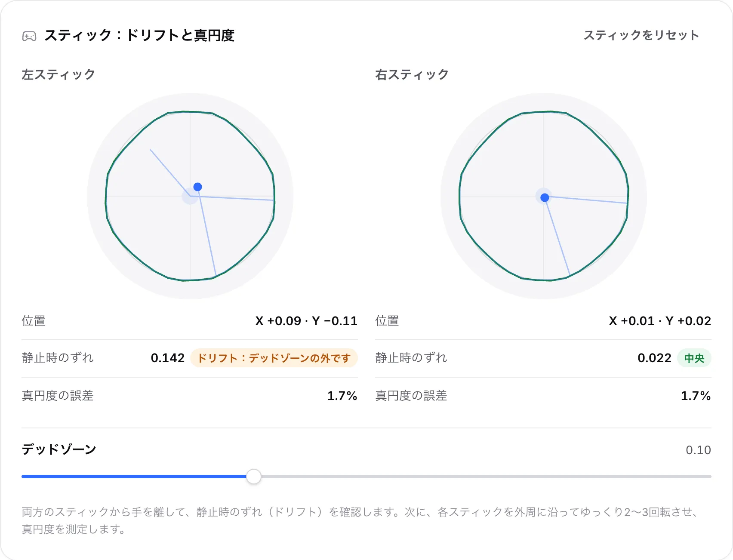Click the heading スティック：ドリフトと真円度
Viewport: 733px width, 560px height.
[139, 35]
